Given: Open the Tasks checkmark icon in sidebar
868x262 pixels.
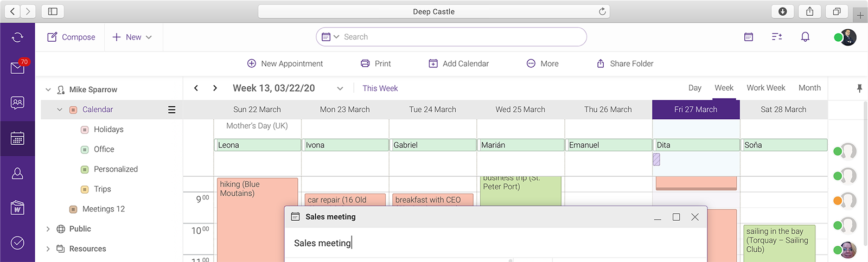Looking at the screenshot, I should tap(17, 242).
